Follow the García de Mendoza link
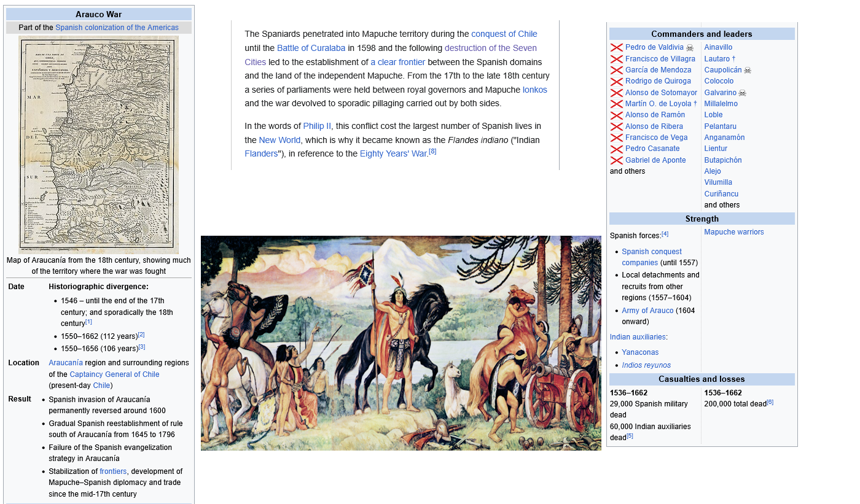Image resolution: width=860 pixels, height=504 pixels. pyautogui.click(x=659, y=70)
